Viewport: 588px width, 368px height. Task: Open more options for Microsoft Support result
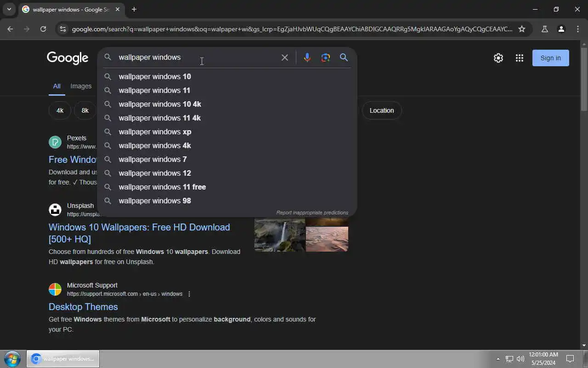pyautogui.click(x=189, y=294)
